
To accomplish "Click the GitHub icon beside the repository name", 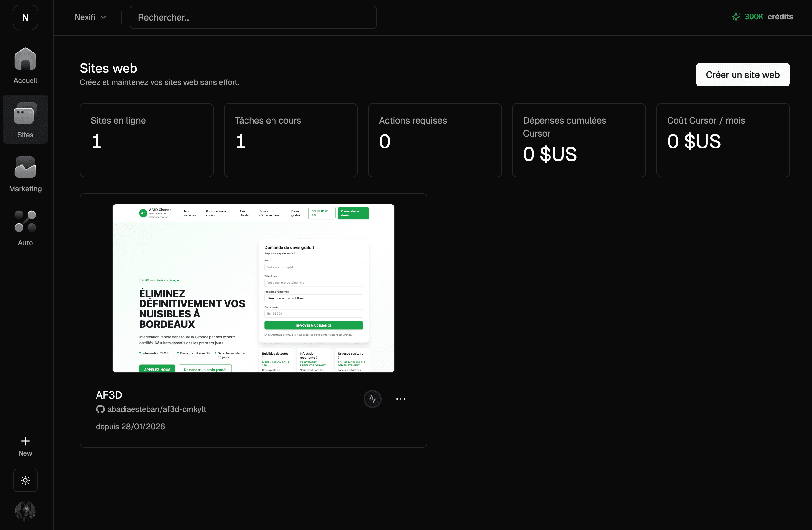I will 100,409.
